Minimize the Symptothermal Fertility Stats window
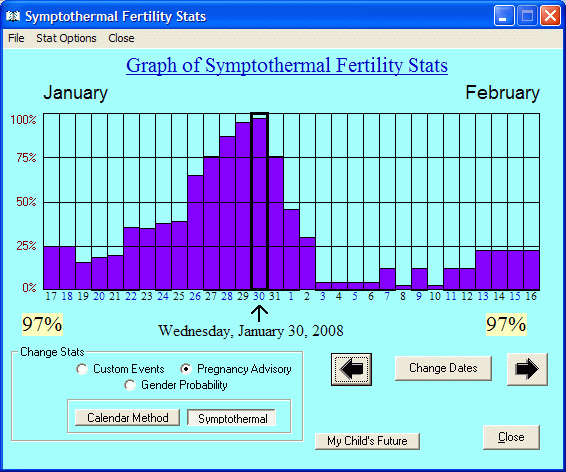Screen dimensions: 566x472 click(x=504, y=16)
